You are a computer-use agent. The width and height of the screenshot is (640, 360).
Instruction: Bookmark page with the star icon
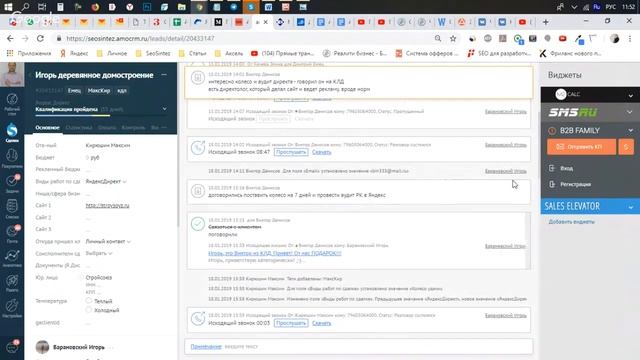coord(453,38)
